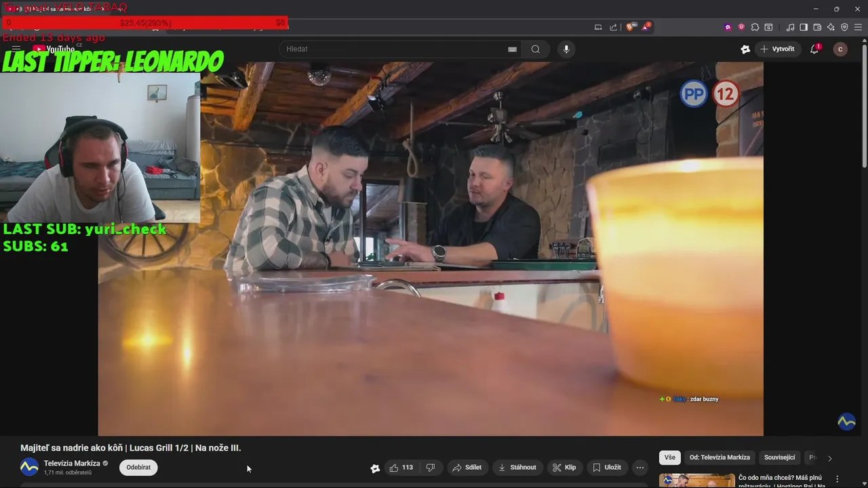Select the Vše filter chip
The height and width of the screenshot is (488, 868).
click(x=670, y=457)
